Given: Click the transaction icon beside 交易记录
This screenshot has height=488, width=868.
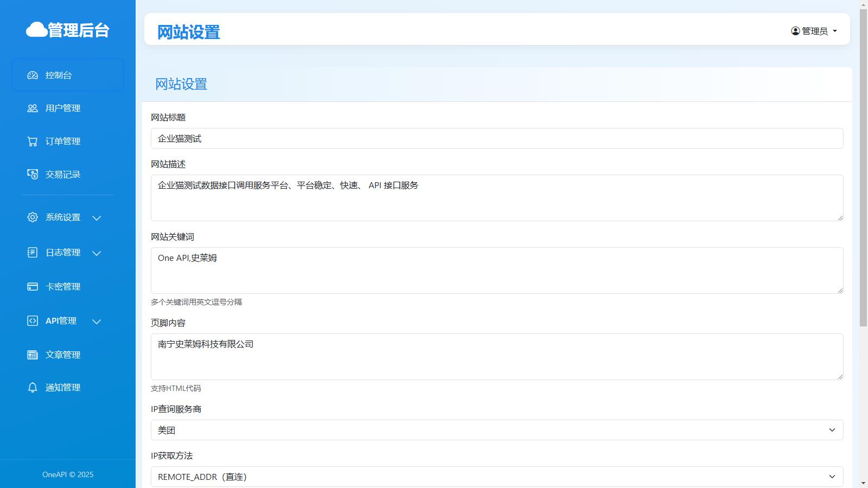Looking at the screenshot, I should click(x=33, y=175).
